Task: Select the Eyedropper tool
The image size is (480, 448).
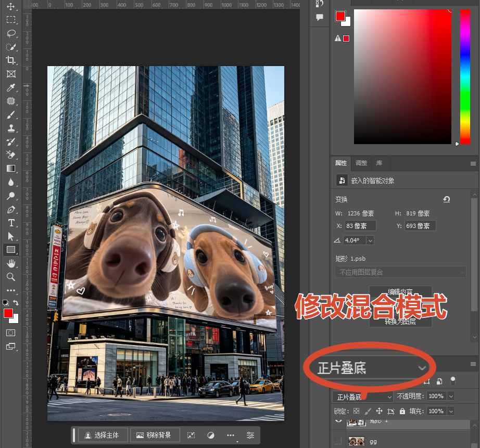Action: pyautogui.click(x=11, y=88)
